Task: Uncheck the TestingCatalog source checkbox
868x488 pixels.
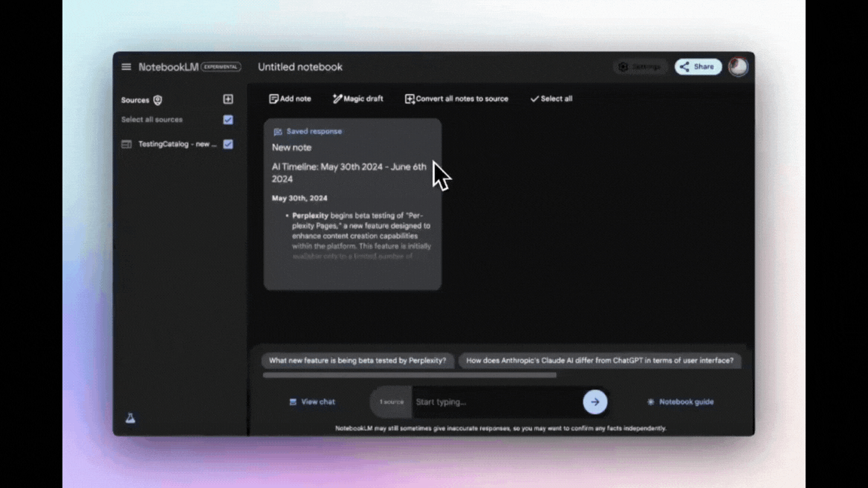Action: (228, 144)
